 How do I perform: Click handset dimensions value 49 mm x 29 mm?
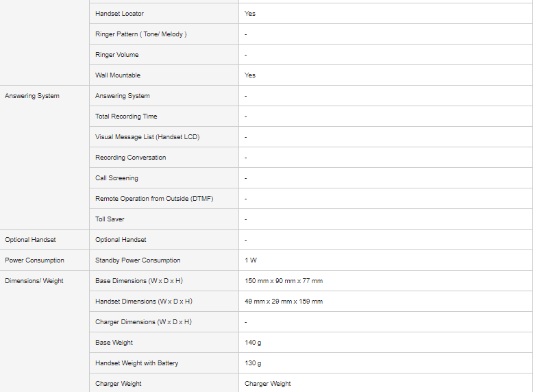coord(283,302)
